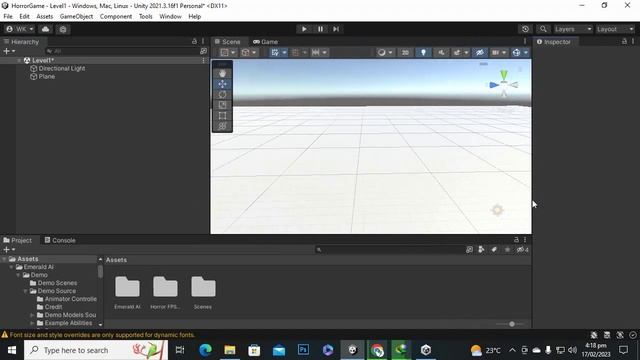640x360 pixels.
Task: Open the Level1 scene options kebab menu
Action: (x=203, y=60)
